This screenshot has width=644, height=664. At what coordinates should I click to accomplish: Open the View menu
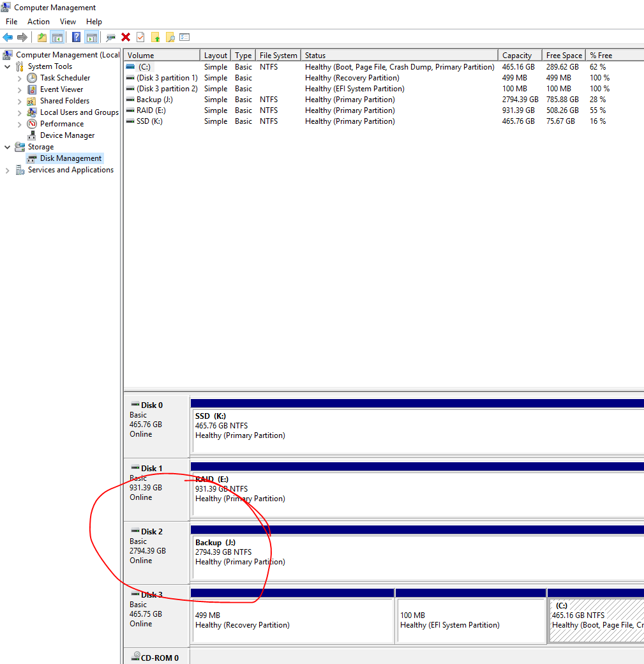click(x=68, y=22)
